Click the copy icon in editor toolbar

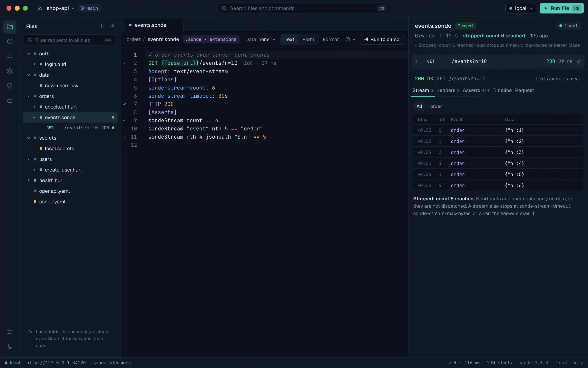(x=348, y=39)
